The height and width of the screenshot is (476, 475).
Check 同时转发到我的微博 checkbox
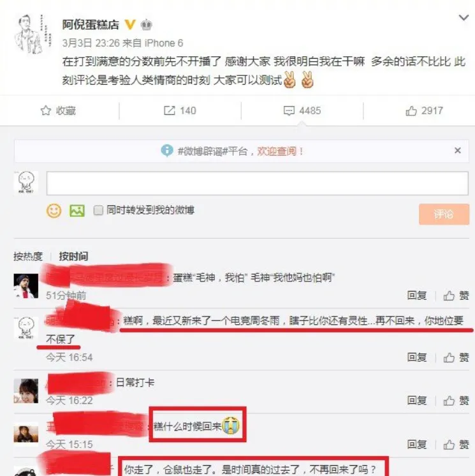98,211
